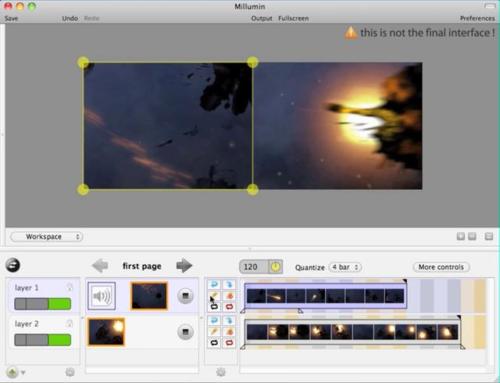Image resolution: width=500 pixels, height=383 pixels.
Task: Go to the next page arrow
Action: [184, 266]
